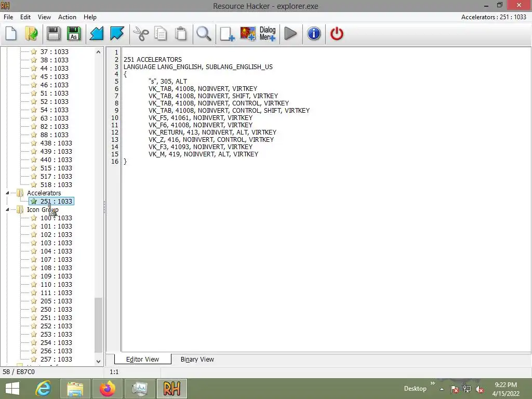Viewport: 532px width, 399px height.
Task: Open the Action Center flag icon
Action: point(455,389)
